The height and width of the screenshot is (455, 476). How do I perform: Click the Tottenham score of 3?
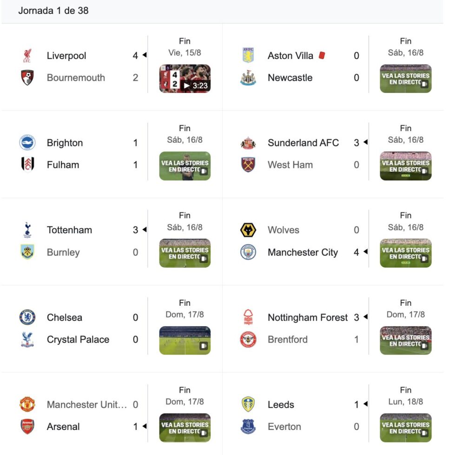(x=135, y=230)
